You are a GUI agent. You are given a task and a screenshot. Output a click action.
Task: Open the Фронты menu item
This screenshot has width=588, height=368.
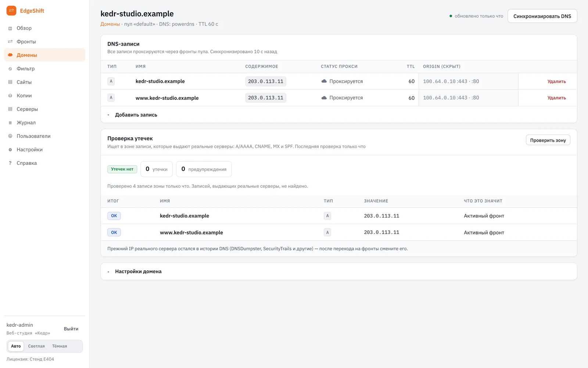[44, 42]
